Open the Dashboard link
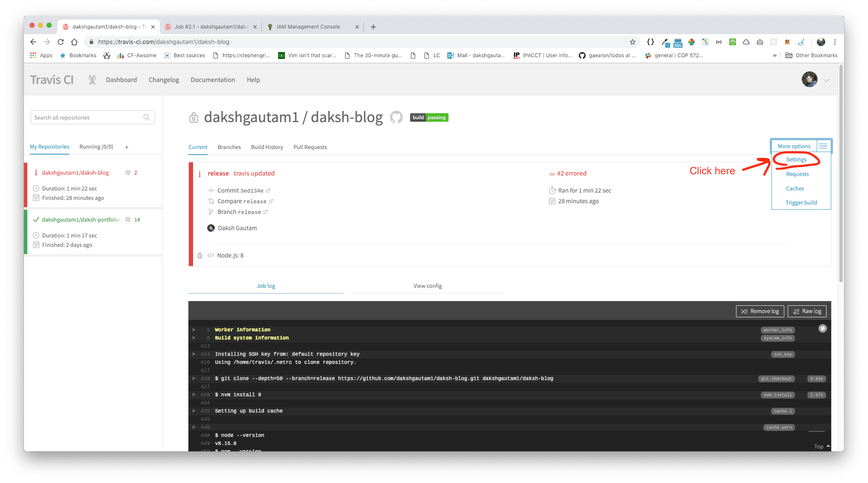This screenshot has height=483, width=868. 121,80
